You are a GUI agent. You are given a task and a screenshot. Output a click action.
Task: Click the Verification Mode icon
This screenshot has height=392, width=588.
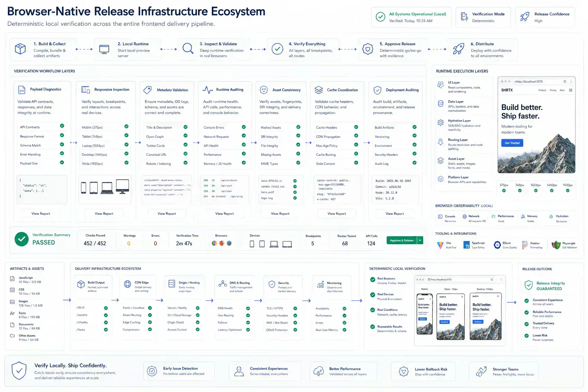464,17
